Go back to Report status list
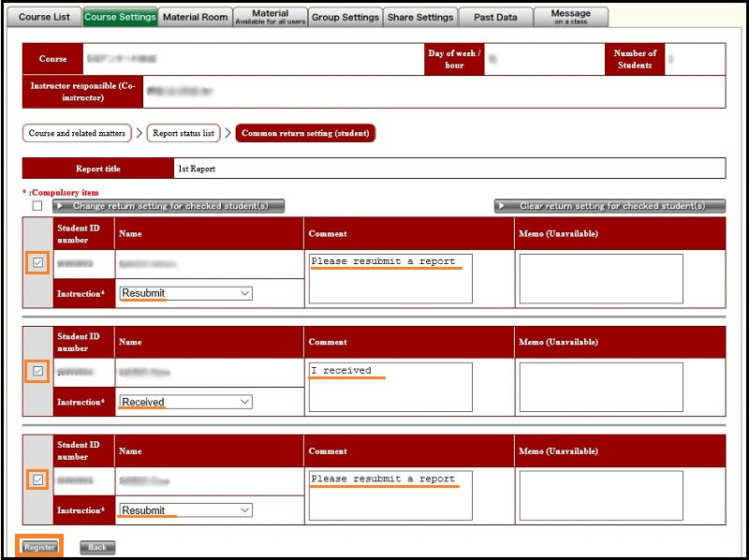This screenshot has width=749, height=560. [184, 134]
